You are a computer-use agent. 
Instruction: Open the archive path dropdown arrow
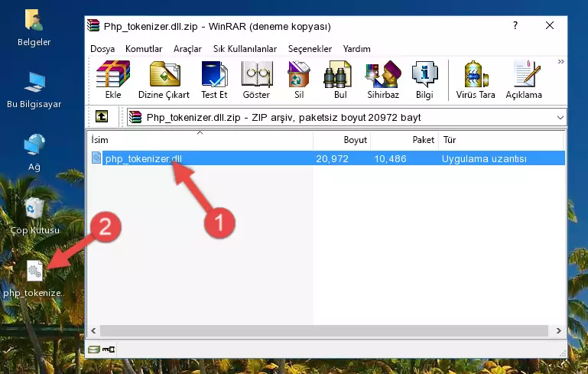click(560, 118)
